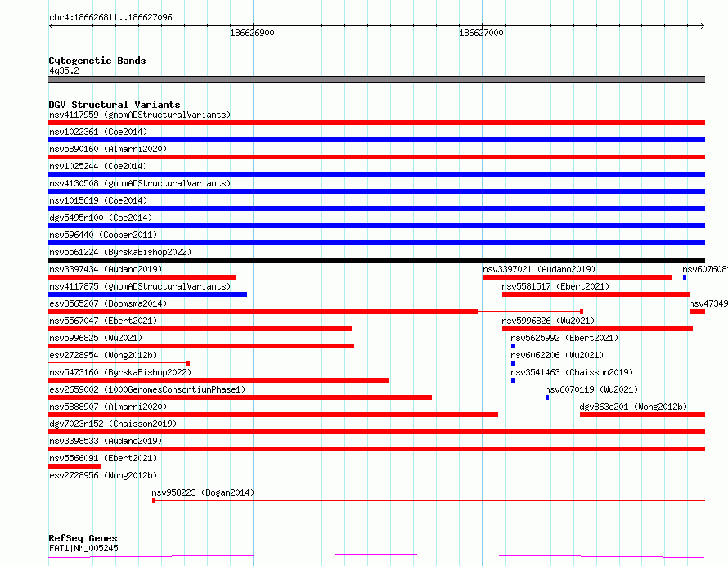The height and width of the screenshot is (566, 728).
Task: Select esv3565207 (Boomsma2014) variant label
Action: [x=108, y=303]
